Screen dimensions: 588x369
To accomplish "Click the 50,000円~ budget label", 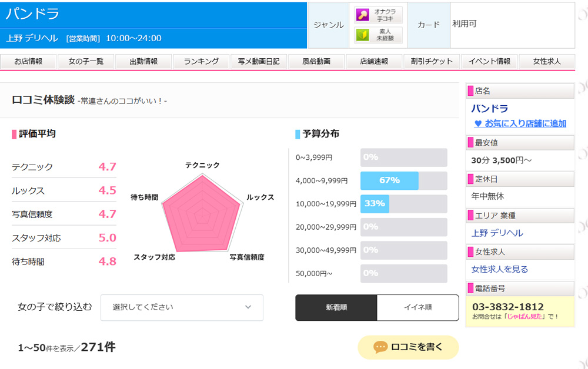I will [314, 274].
